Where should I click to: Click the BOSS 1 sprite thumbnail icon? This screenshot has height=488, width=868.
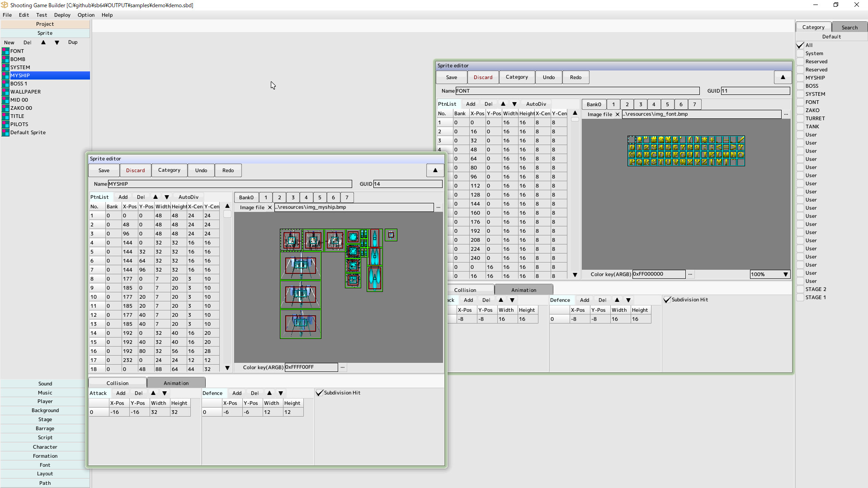(x=5, y=83)
